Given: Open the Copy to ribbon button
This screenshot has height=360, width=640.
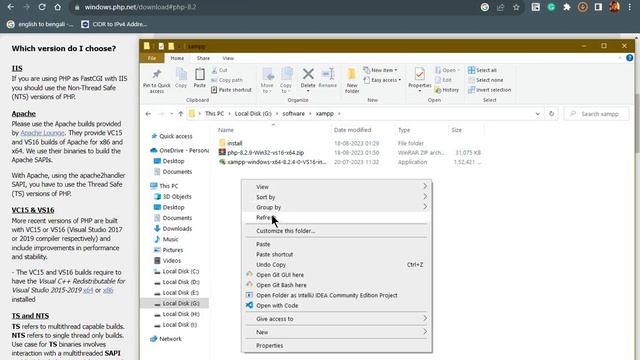Looking at the screenshot, I should (x=286, y=80).
